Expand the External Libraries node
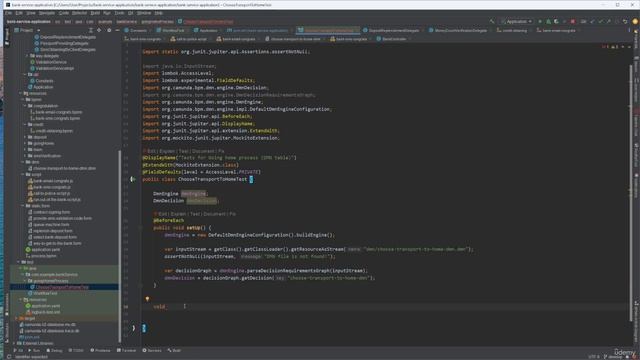Screen dimensions: 640x360 click(14, 343)
